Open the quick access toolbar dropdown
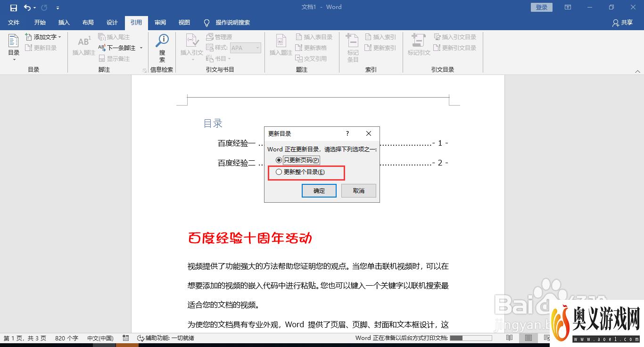The width and height of the screenshot is (644, 347). point(58,8)
